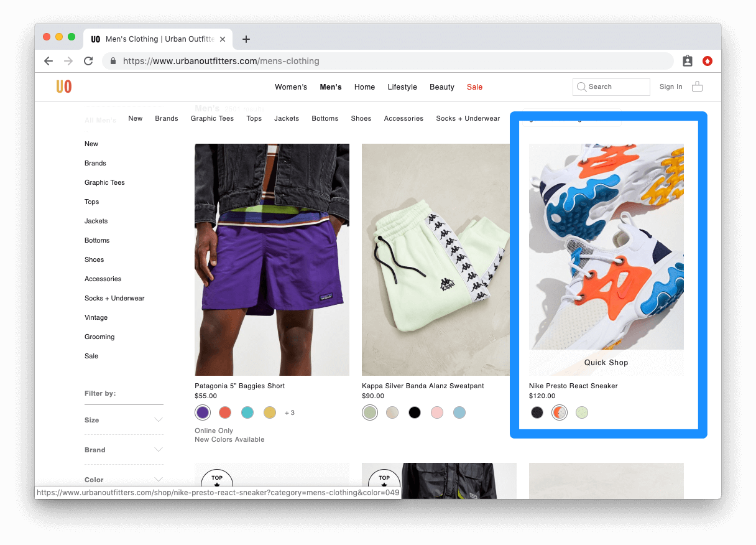The height and width of the screenshot is (545, 756).
Task: Select yellow swatch for Patagonia shorts
Action: click(x=269, y=412)
